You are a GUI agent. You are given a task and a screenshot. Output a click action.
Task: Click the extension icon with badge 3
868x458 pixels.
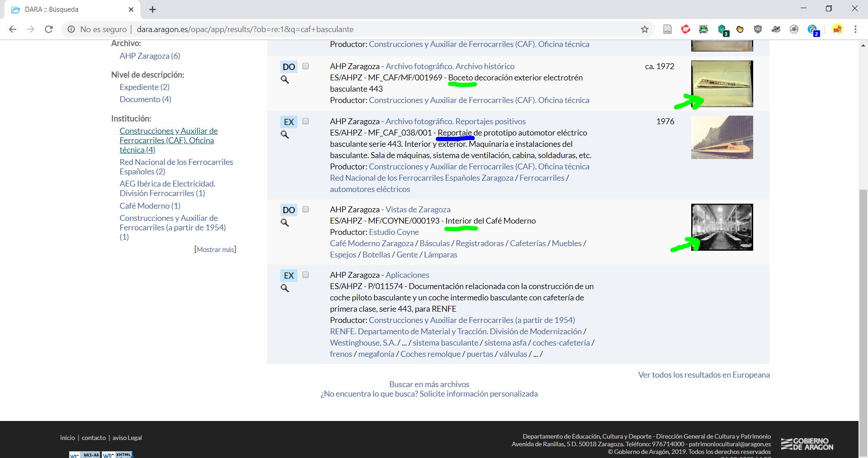click(x=722, y=30)
